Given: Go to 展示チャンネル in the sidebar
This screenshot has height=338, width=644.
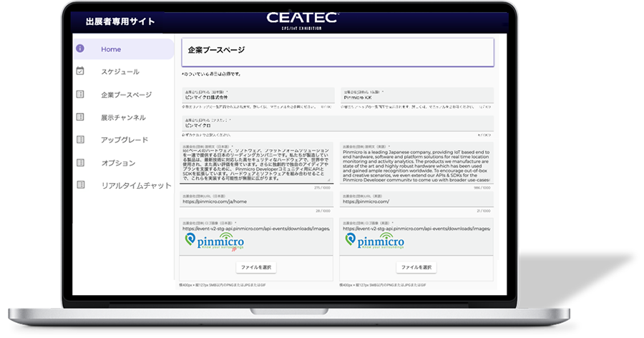Looking at the screenshot, I should click(123, 118).
